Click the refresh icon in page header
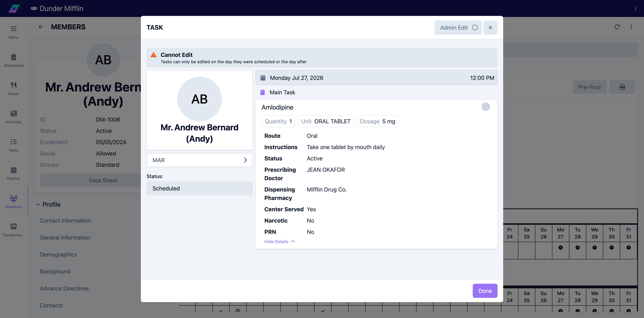Image resolution: width=644 pixels, height=318 pixels. [x=617, y=27]
